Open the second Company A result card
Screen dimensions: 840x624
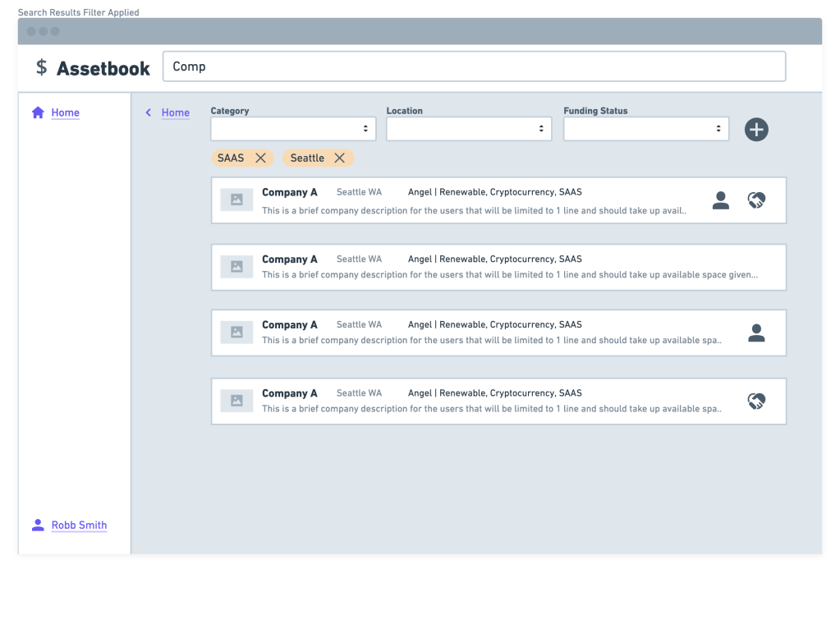click(x=498, y=267)
